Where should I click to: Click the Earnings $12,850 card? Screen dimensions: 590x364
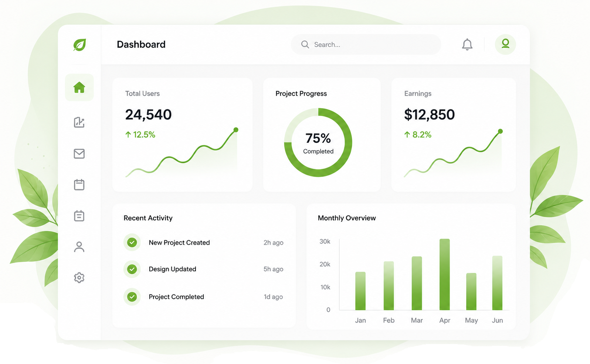(454, 135)
